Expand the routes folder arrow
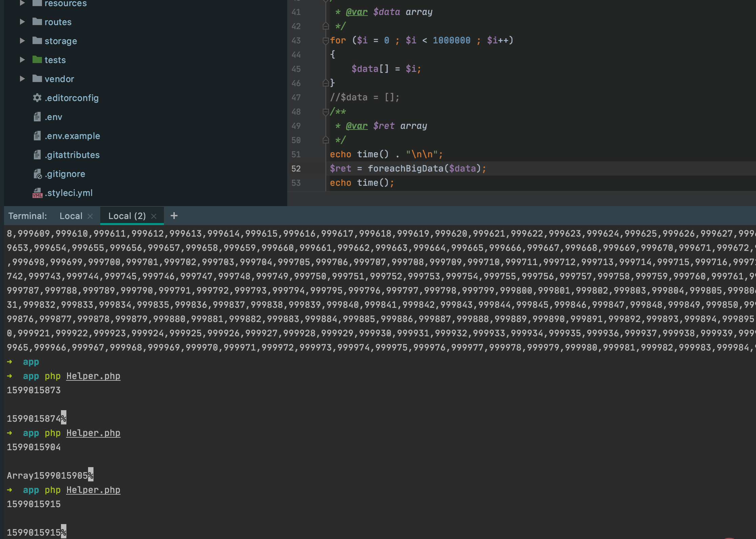The height and width of the screenshot is (539, 756). [22, 22]
